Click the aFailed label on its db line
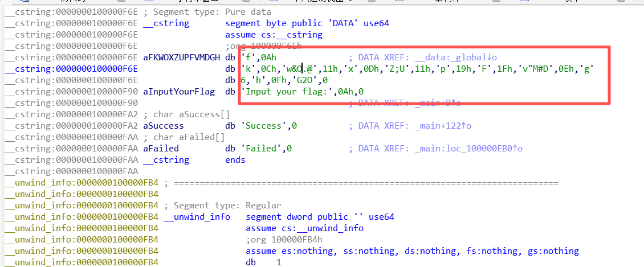This screenshot has width=644, height=267. tap(161, 149)
